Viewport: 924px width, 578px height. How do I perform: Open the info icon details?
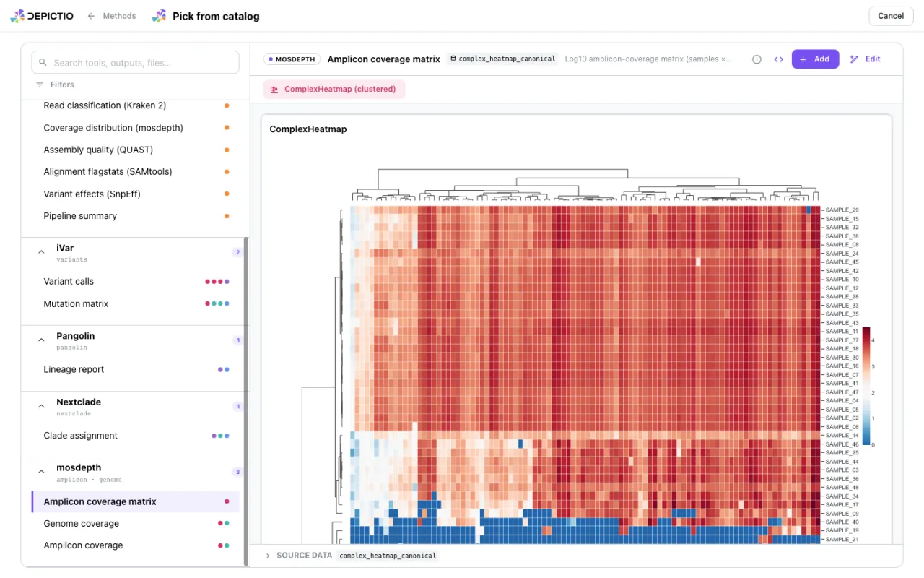coord(757,59)
